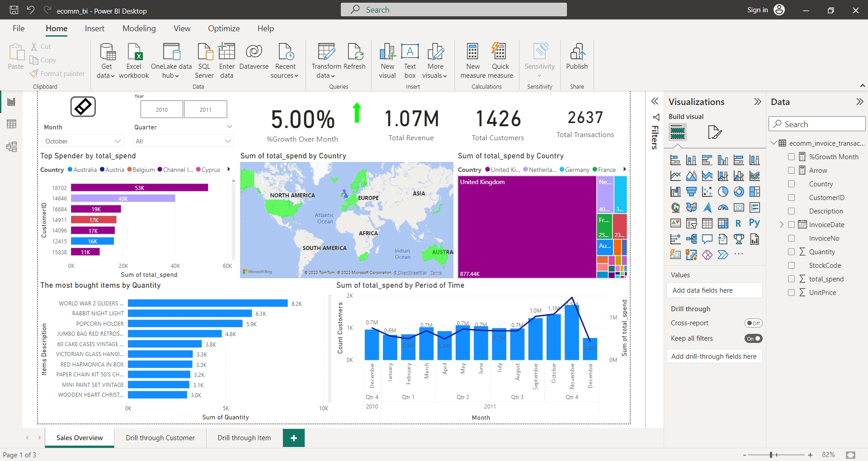Save the report with the disk icon
This screenshot has width=868, height=461.
(14, 10)
